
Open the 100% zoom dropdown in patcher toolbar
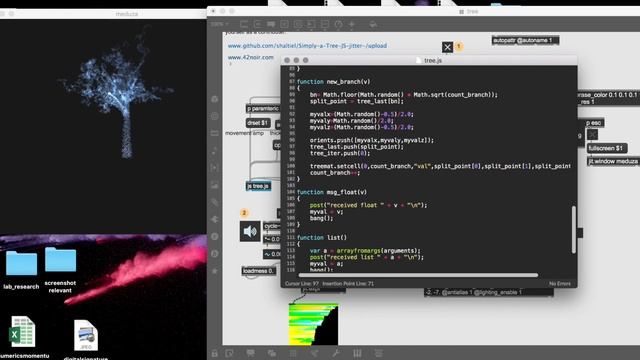[220, 24]
